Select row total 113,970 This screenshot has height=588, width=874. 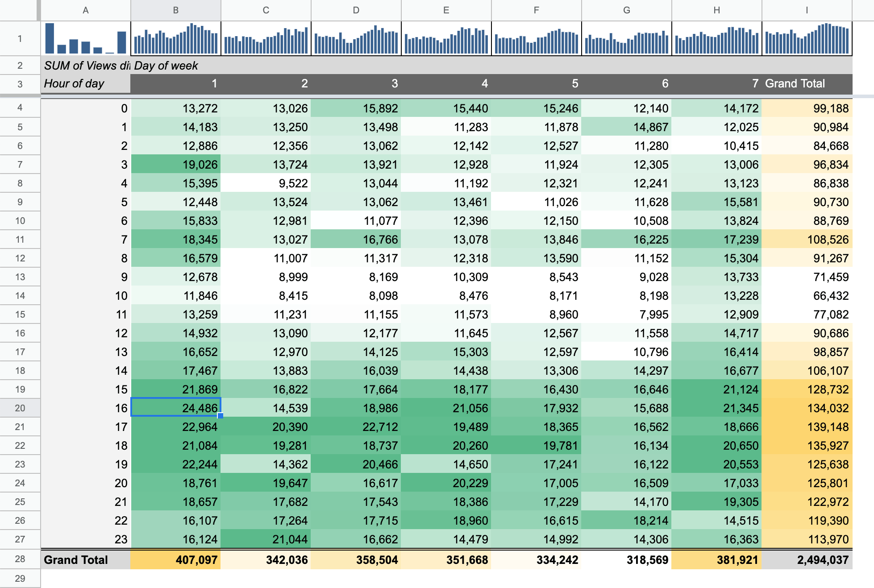click(x=807, y=539)
